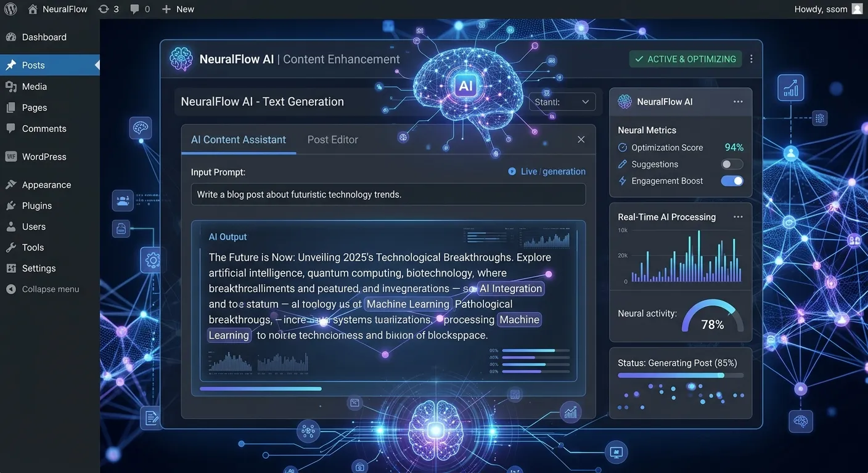Click the NeuralFlow AI brain logo in the Content Enhancement header
868x473 pixels.
181,59
